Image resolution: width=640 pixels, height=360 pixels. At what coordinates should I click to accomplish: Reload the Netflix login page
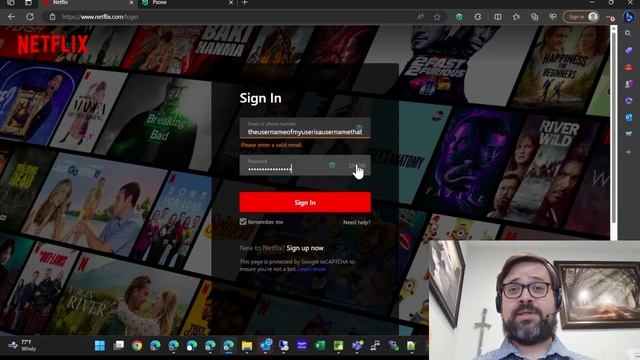[30, 17]
